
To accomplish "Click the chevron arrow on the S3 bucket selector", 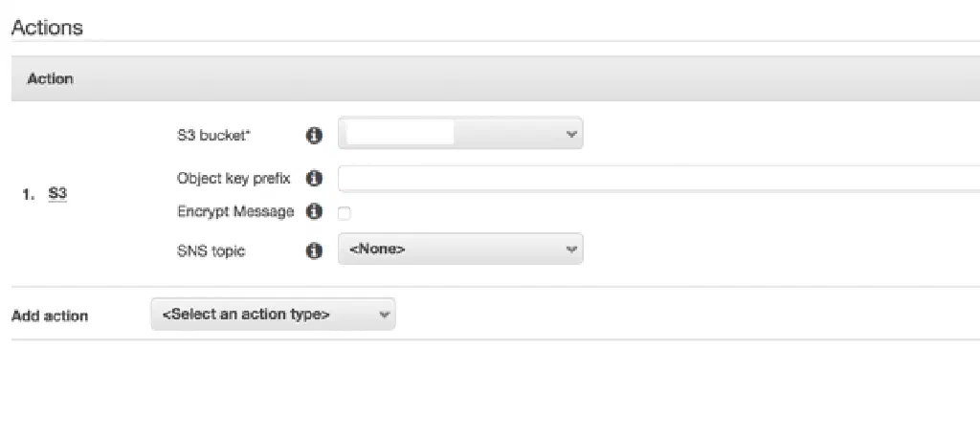I will pos(571,135).
